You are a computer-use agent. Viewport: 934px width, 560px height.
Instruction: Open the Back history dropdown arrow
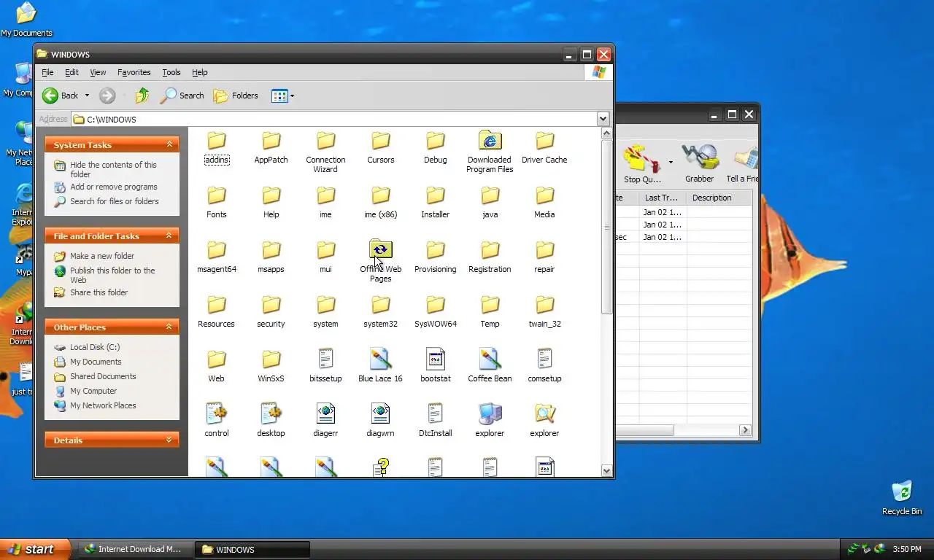pos(87,96)
